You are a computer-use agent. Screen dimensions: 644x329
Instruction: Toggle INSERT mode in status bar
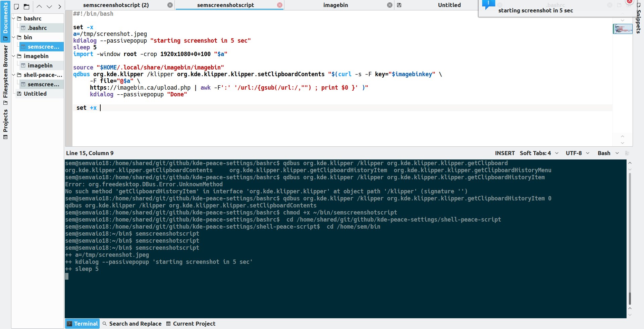[x=505, y=153]
